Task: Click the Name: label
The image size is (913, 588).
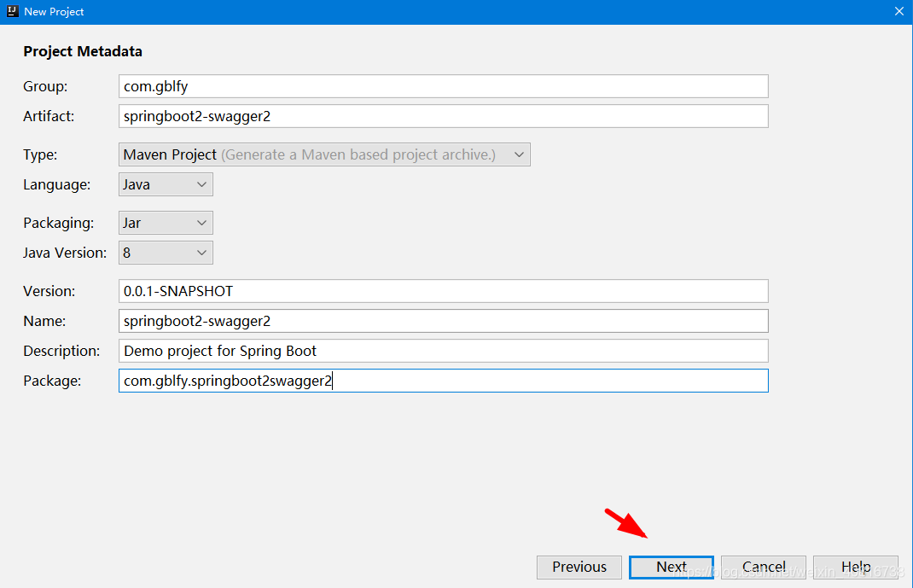Action: [44, 321]
